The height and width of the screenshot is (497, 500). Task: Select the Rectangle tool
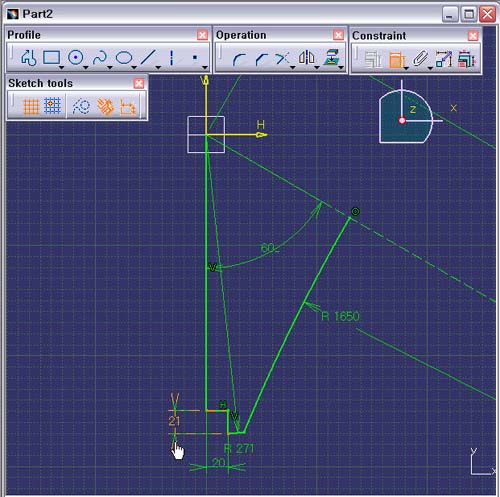click(51, 57)
